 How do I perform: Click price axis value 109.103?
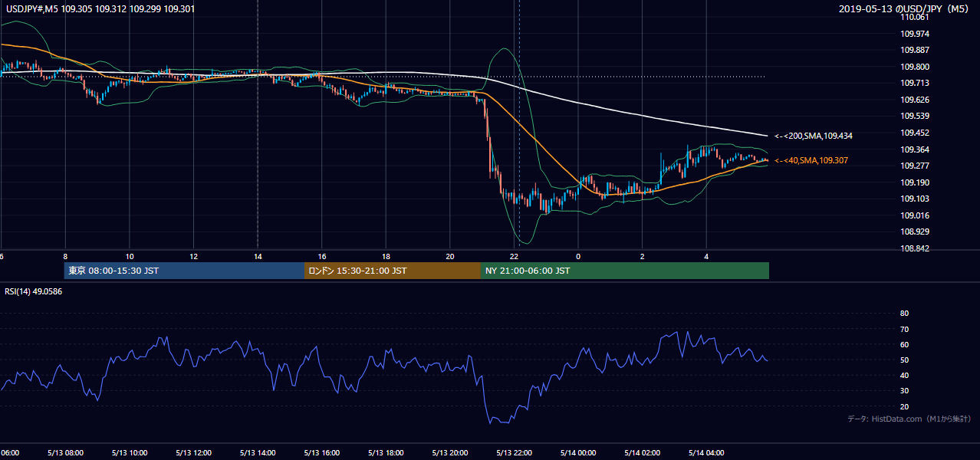(914, 199)
